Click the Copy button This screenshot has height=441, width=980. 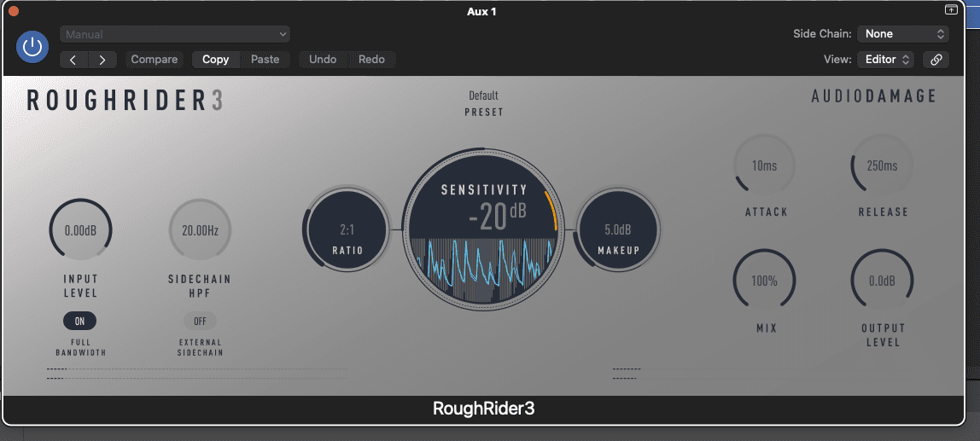point(216,60)
